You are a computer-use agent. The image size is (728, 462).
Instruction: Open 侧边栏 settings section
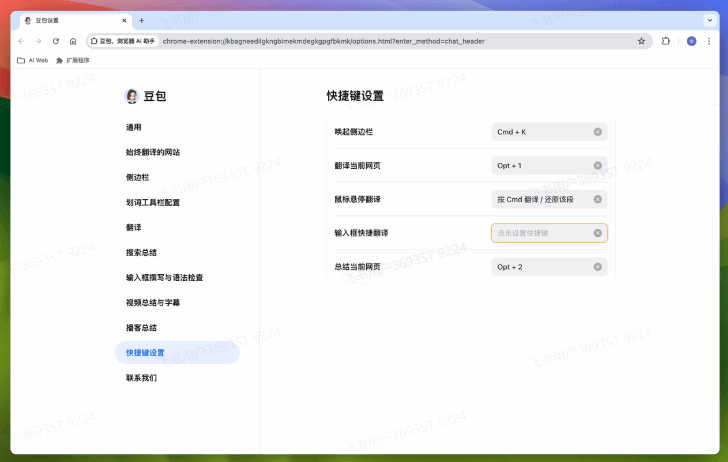tap(137, 177)
